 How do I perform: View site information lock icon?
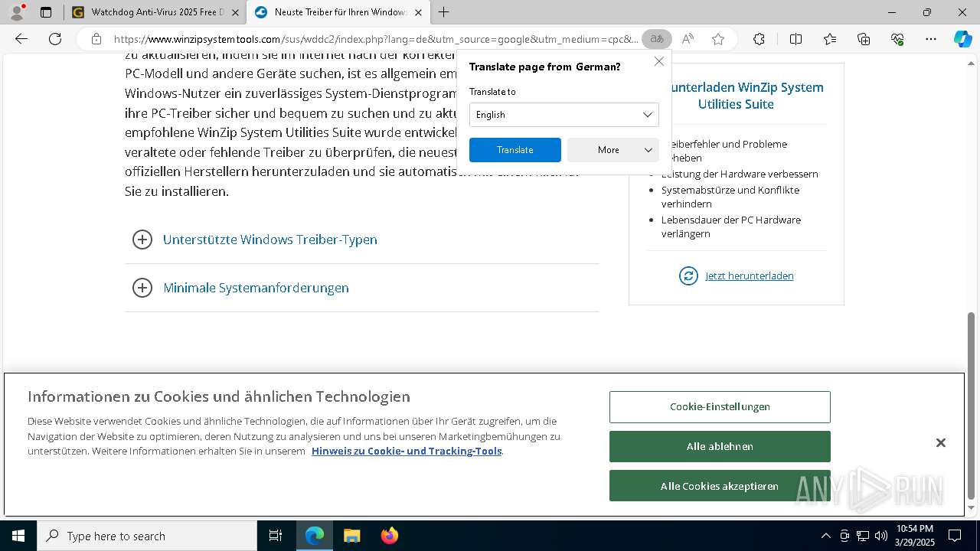pos(96,39)
